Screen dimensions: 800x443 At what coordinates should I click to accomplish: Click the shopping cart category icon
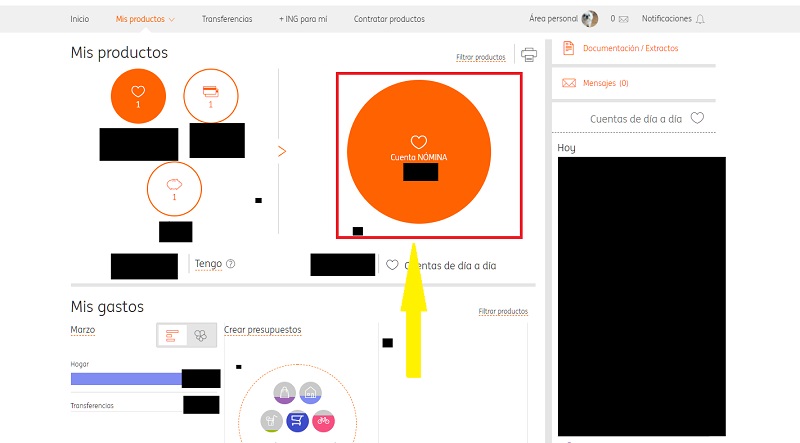pos(297,421)
